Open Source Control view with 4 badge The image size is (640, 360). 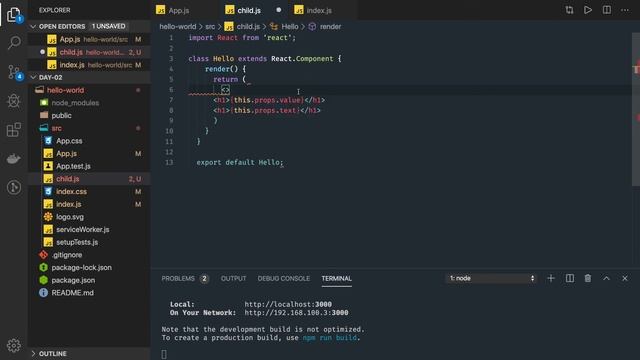coord(14,72)
